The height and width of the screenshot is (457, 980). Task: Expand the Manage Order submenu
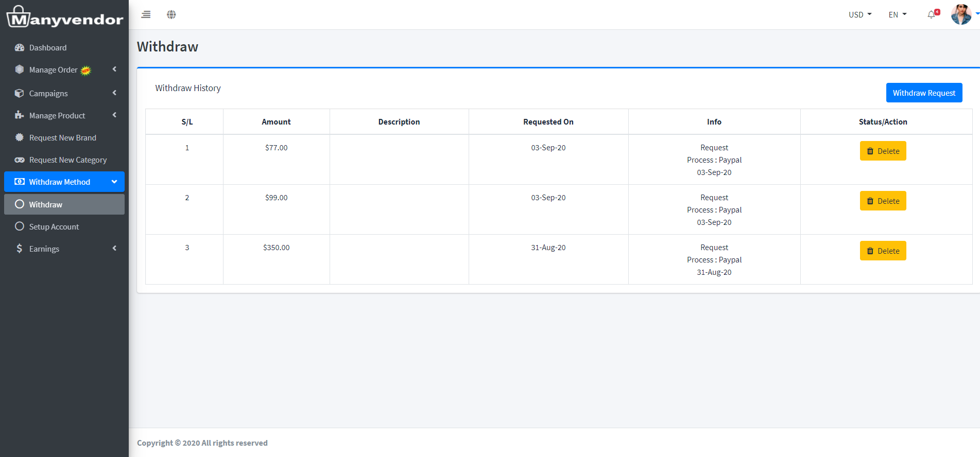(114, 69)
